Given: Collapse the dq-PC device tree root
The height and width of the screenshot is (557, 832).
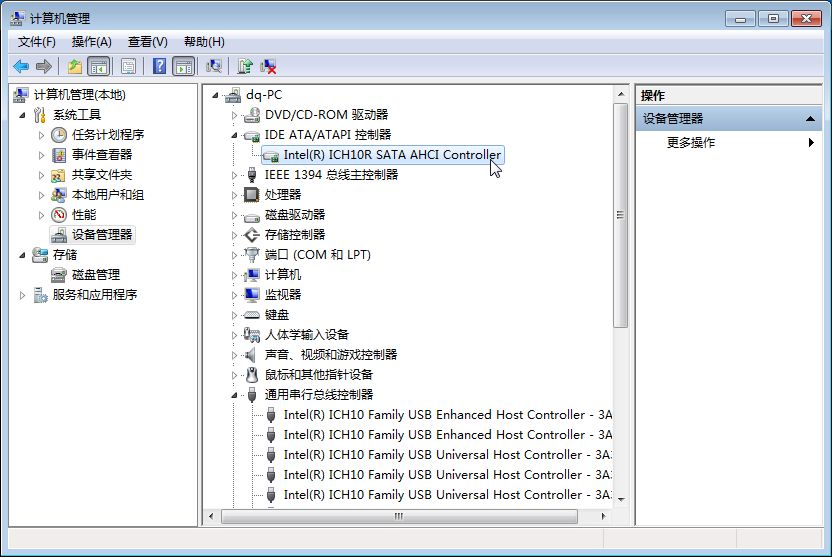Looking at the screenshot, I should (215, 95).
